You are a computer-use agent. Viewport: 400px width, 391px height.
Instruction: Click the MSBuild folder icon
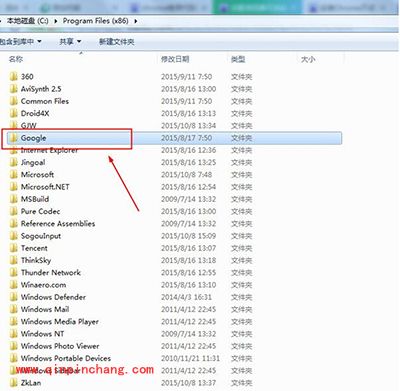pos(14,199)
